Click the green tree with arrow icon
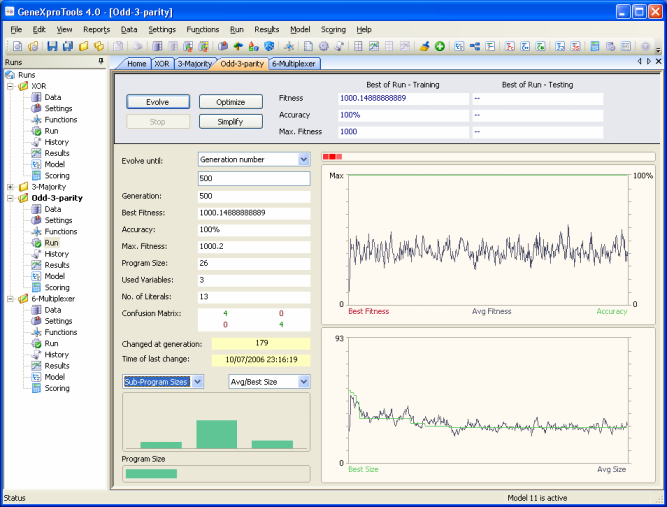Screen dimensions: 667x507 (238, 46)
